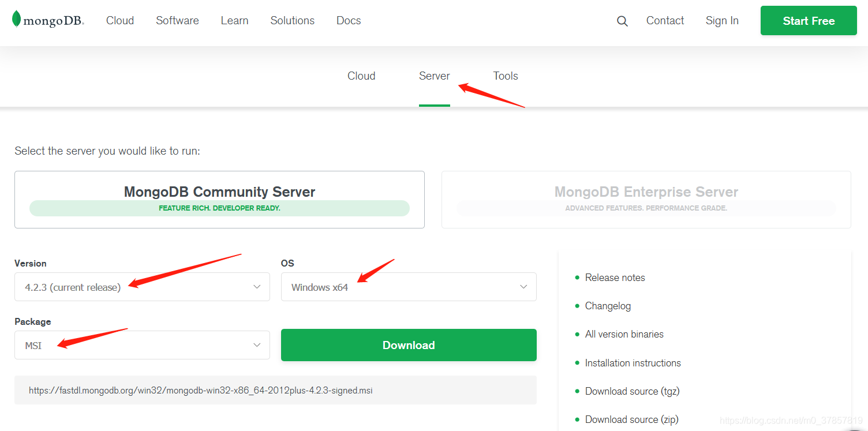Open the Solutions navigation menu
The width and height of the screenshot is (868, 431).
pyautogui.click(x=293, y=21)
